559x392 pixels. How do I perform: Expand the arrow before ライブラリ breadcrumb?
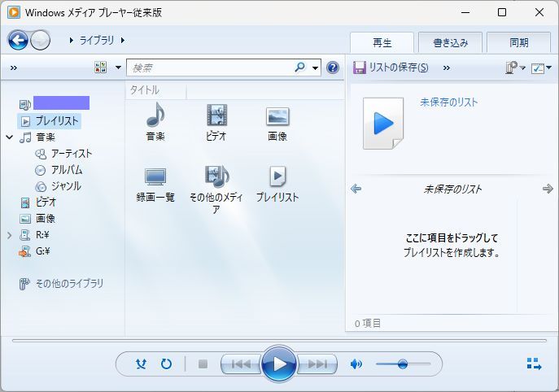(x=72, y=41)
